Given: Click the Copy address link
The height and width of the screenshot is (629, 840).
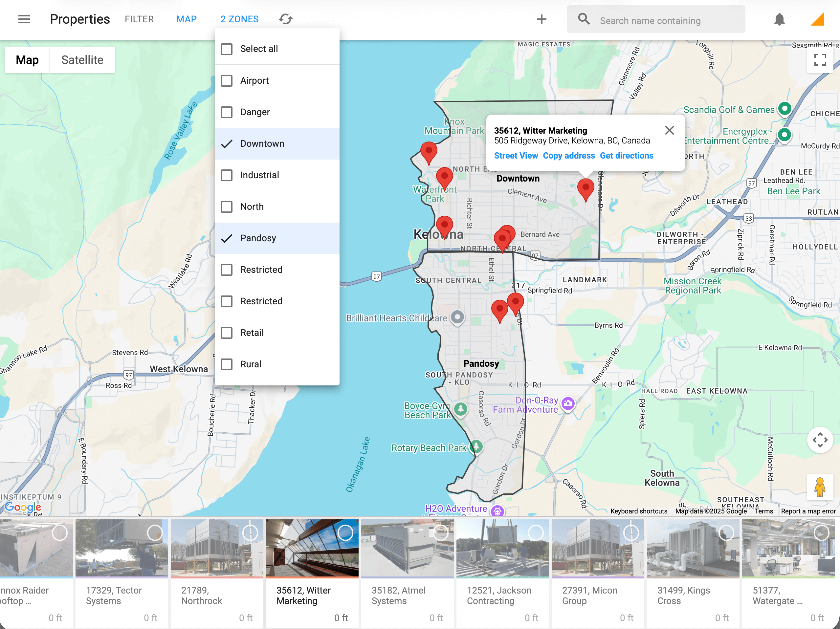Looking at the screenshot, I should coord(568,156).
